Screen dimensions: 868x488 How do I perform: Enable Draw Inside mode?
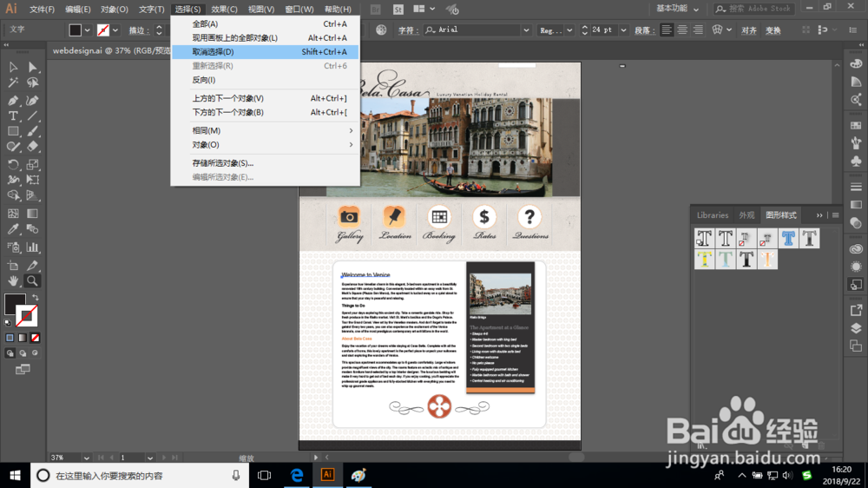point(35,353)
